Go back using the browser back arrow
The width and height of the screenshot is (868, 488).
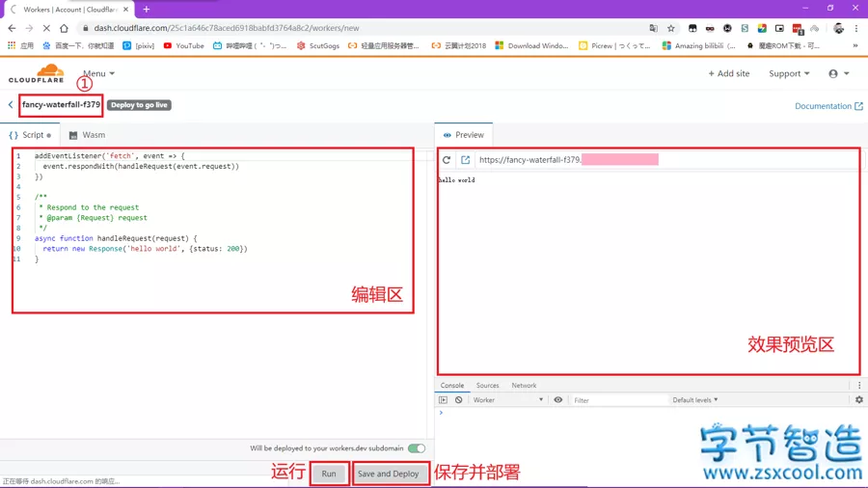click(12, 28)
